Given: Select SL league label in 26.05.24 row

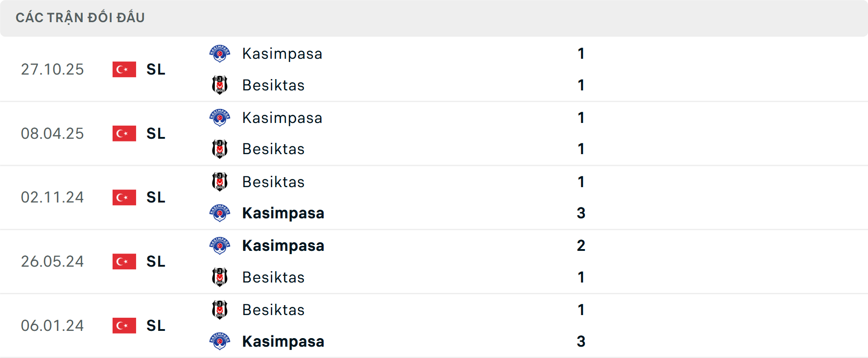Looking at the screenshot, I should coord(156,262).
